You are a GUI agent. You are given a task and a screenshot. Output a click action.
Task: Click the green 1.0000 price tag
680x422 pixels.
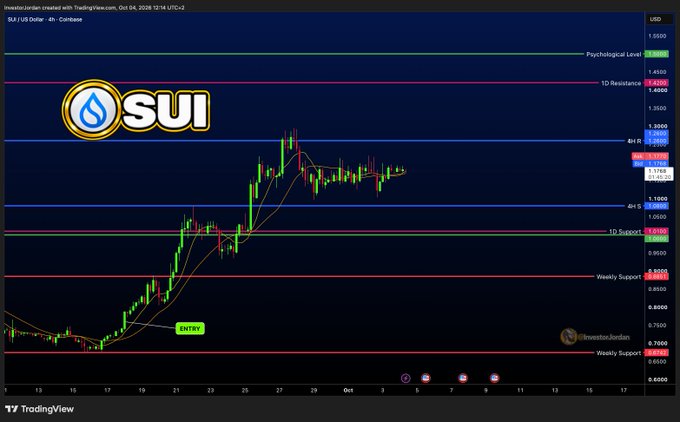pos(657,239)
